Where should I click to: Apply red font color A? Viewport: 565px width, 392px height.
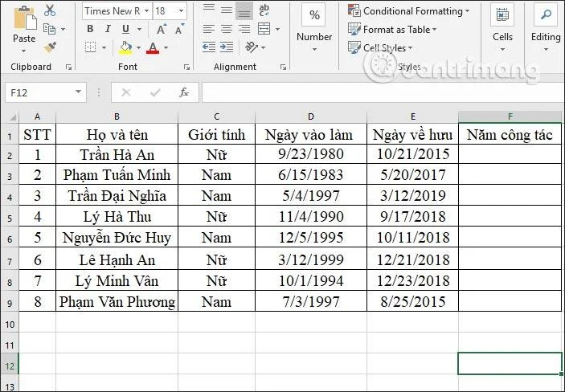click(153, 47)
